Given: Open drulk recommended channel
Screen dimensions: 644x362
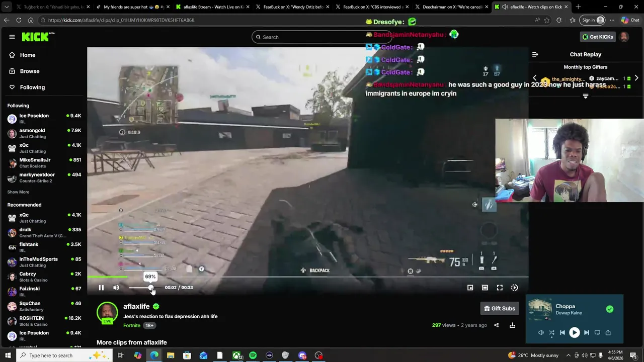Looking at the screenshot, I should pos(44,232).
